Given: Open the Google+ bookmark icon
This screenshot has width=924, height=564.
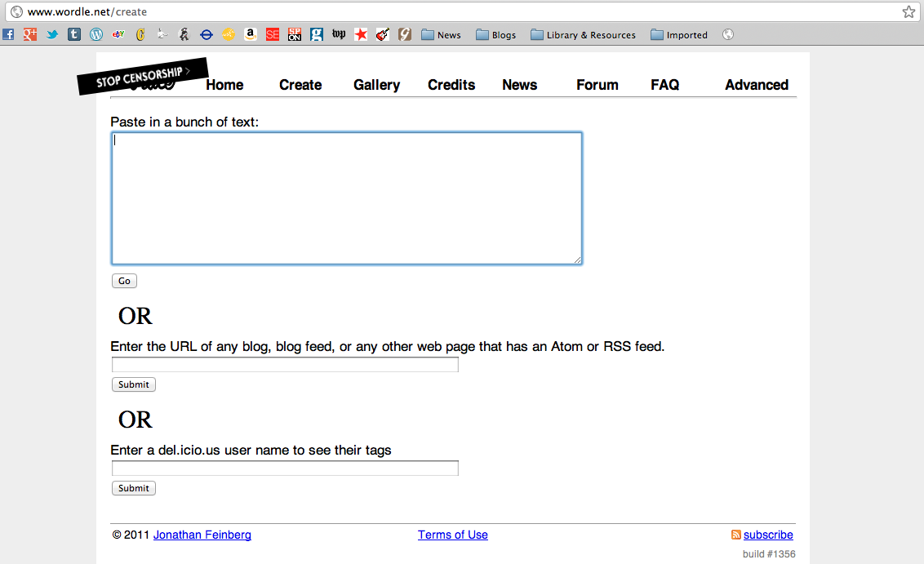Looking at the screenshot, I should 30,35.
